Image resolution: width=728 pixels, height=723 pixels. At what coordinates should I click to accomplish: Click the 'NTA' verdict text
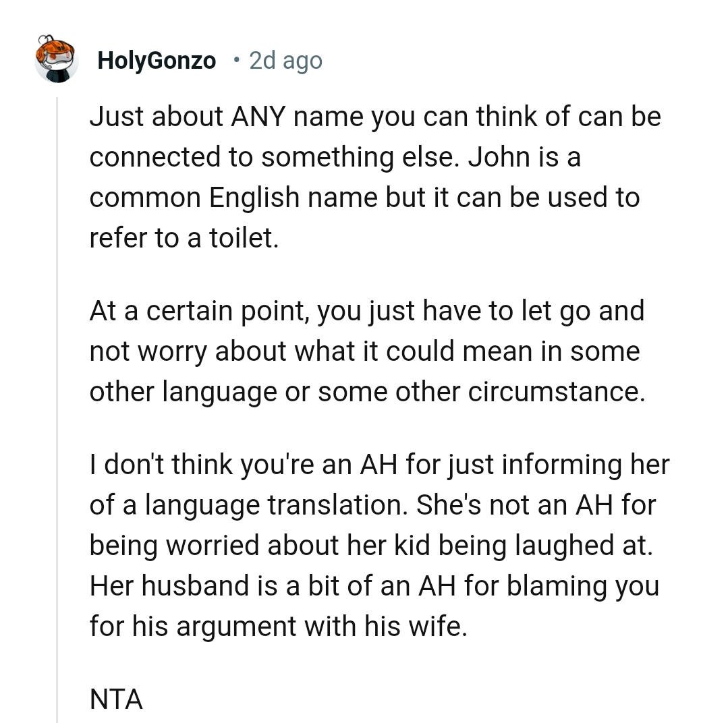[x=116, y=699]
